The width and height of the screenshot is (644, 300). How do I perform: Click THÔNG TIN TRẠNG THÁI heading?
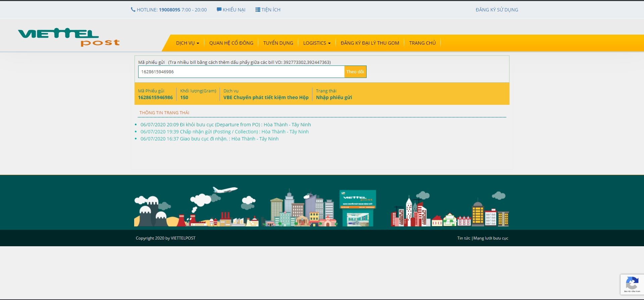(164, 113)
